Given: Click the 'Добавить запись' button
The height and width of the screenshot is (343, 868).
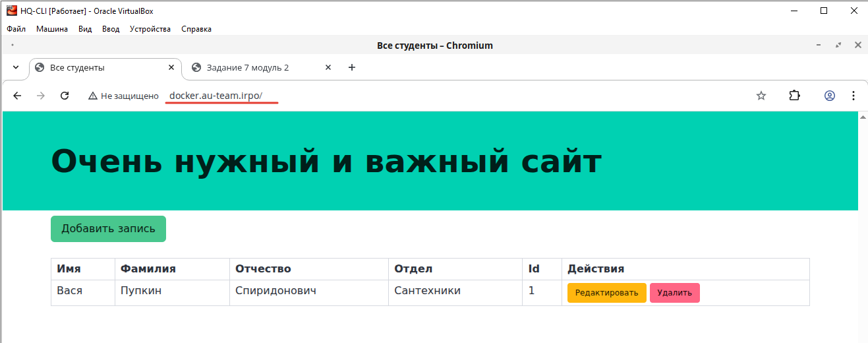Looking at the screenshot, I should pos(108,229).
